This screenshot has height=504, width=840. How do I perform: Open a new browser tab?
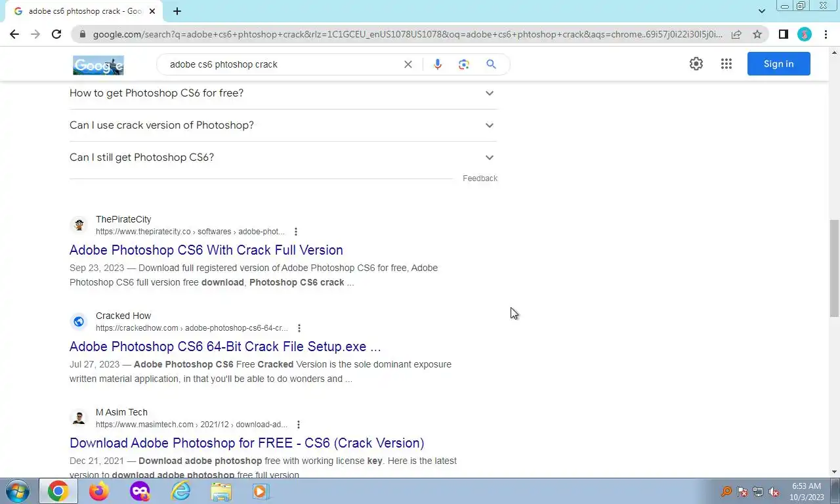(177, 11)
